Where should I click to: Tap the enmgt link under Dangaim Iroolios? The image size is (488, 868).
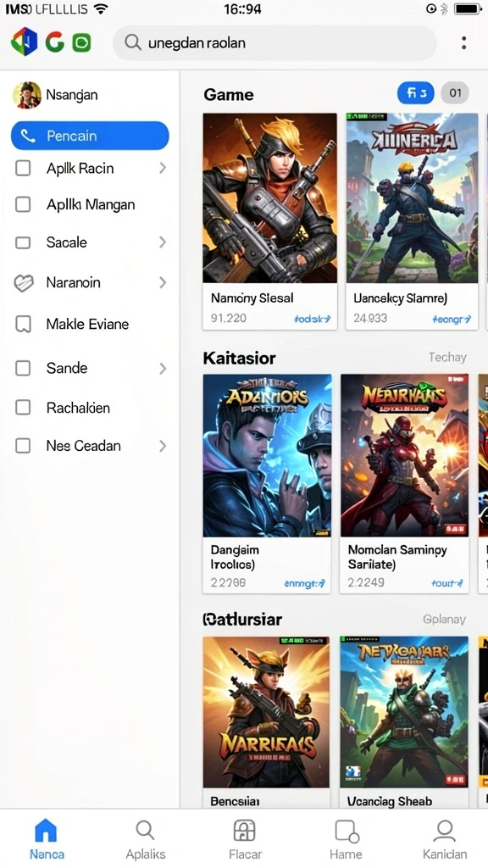(x=304, y=583)
